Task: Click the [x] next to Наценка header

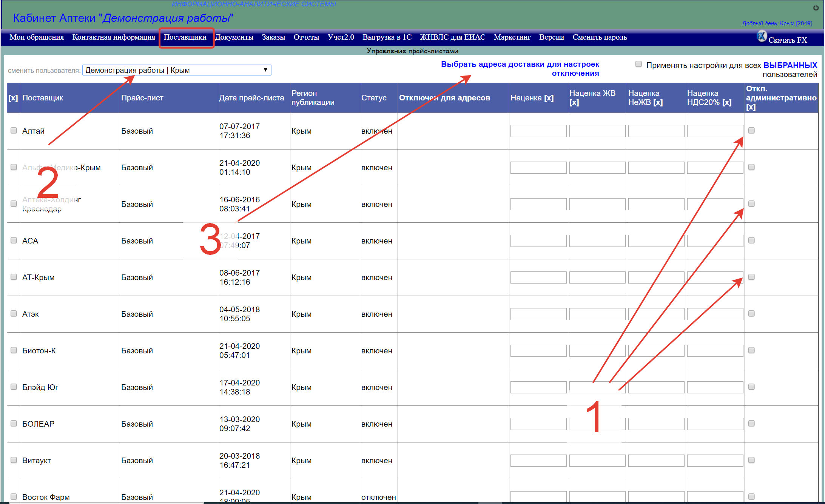Action: [x=549, y=98]
